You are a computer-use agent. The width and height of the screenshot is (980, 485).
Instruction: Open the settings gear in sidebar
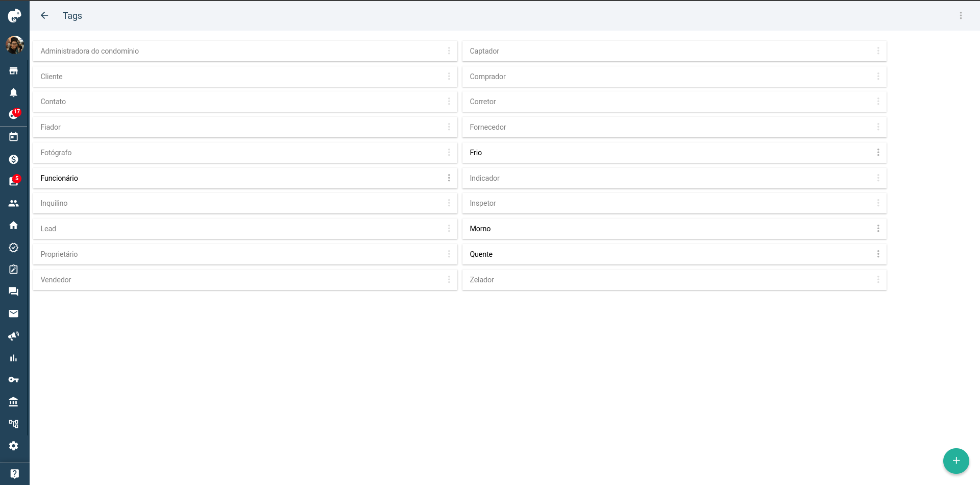[14, 446]
